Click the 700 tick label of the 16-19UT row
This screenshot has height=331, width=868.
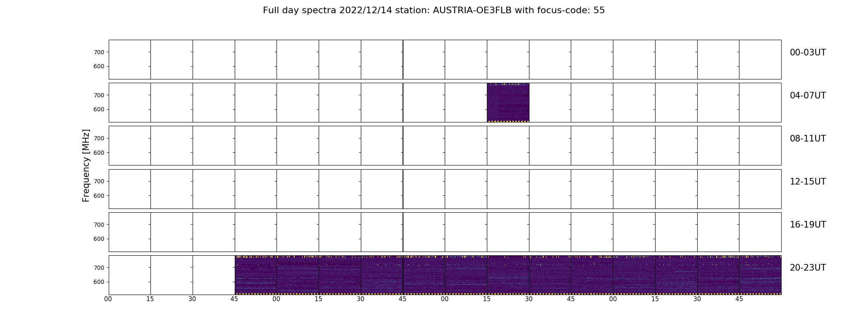[x=99, y=225]
